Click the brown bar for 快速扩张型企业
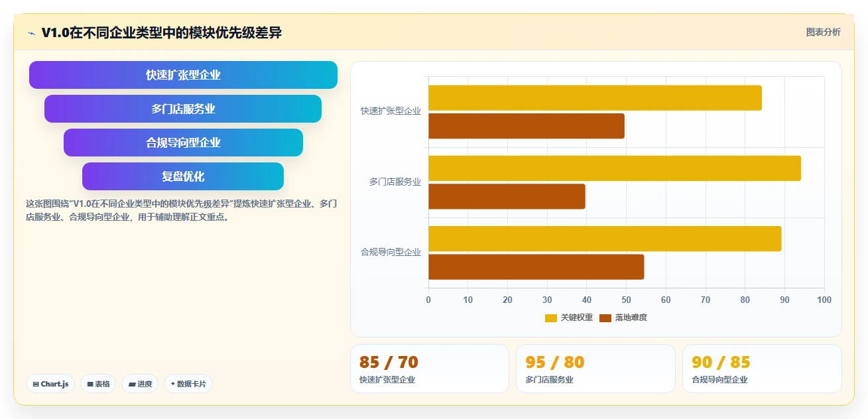This screenshot has height=419, width=868. click(527, 126)
